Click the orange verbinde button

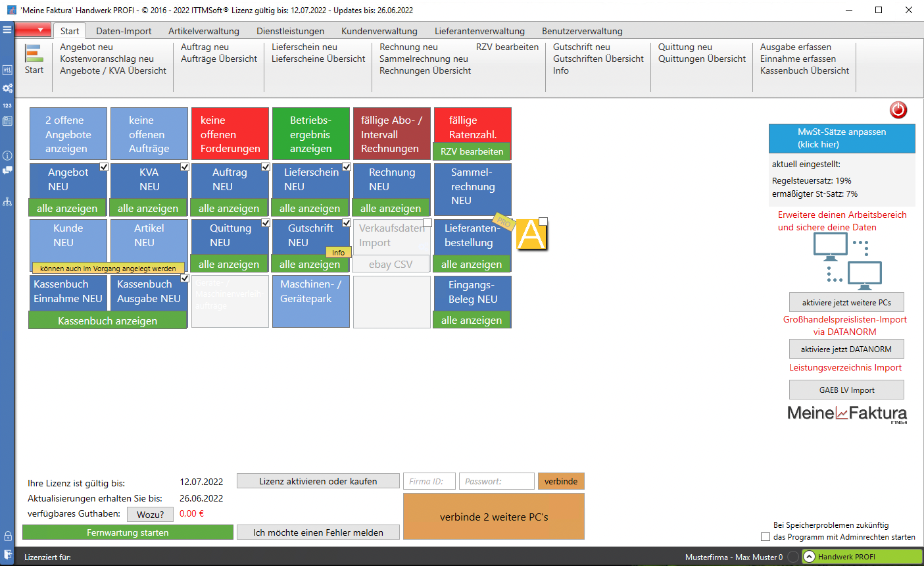[x=561, y=481]
